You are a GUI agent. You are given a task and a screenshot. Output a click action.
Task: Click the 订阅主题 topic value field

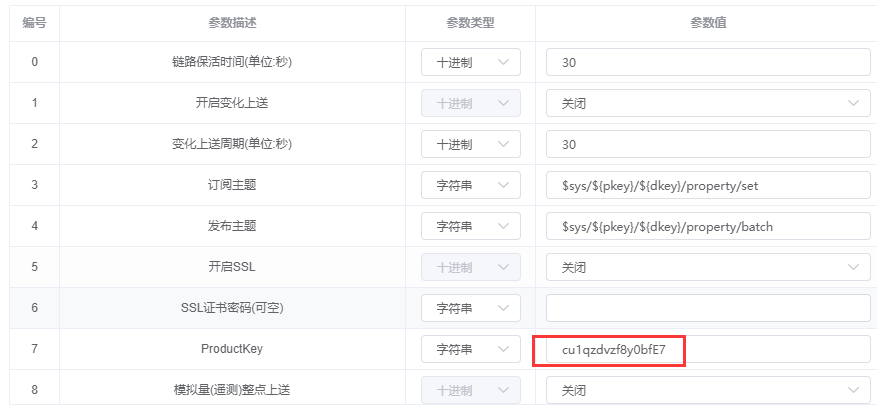click(708, 186)
